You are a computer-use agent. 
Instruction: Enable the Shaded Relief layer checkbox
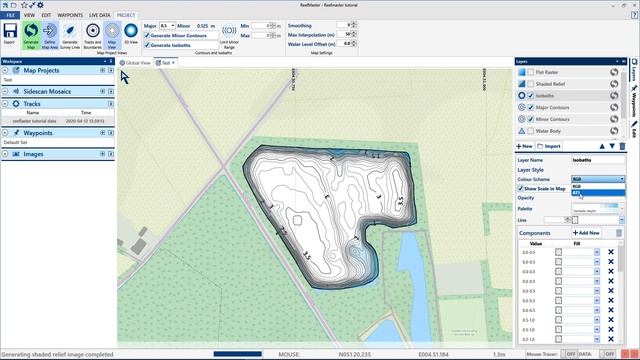(x=531, y=84)
